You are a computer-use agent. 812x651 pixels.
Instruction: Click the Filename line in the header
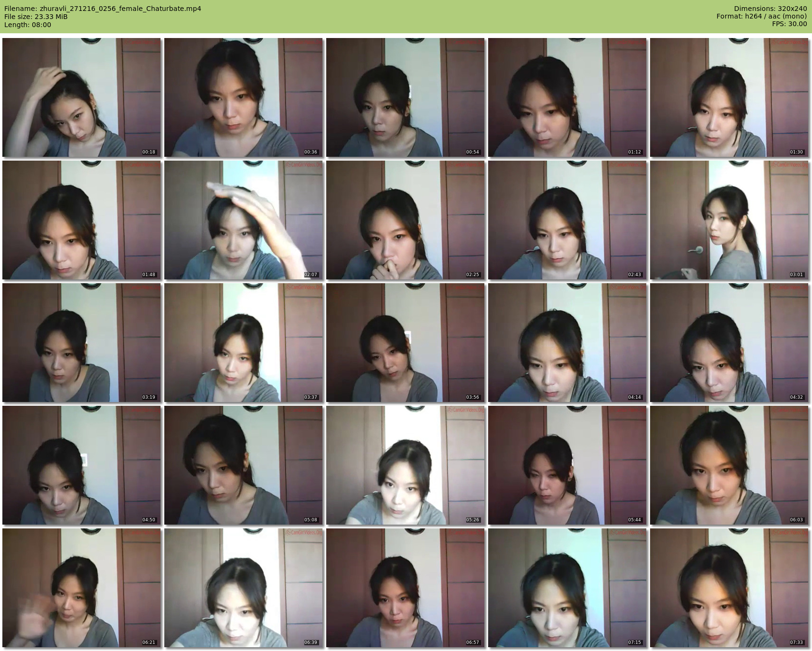pos(103,9)
